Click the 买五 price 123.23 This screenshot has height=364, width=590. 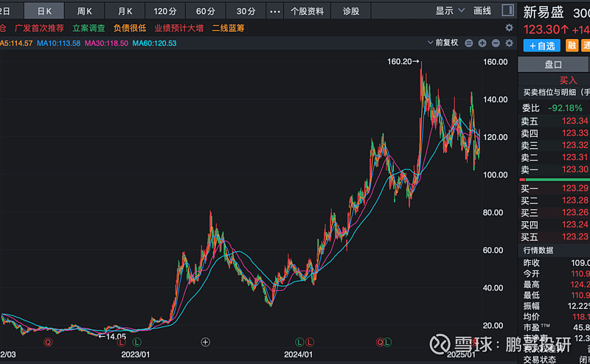(x=575, y=237)
